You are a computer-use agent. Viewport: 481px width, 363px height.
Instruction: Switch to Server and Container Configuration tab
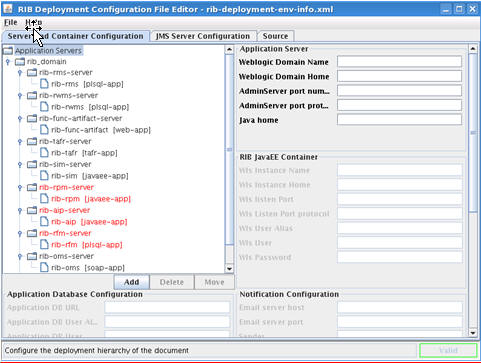tap(75, 36)
